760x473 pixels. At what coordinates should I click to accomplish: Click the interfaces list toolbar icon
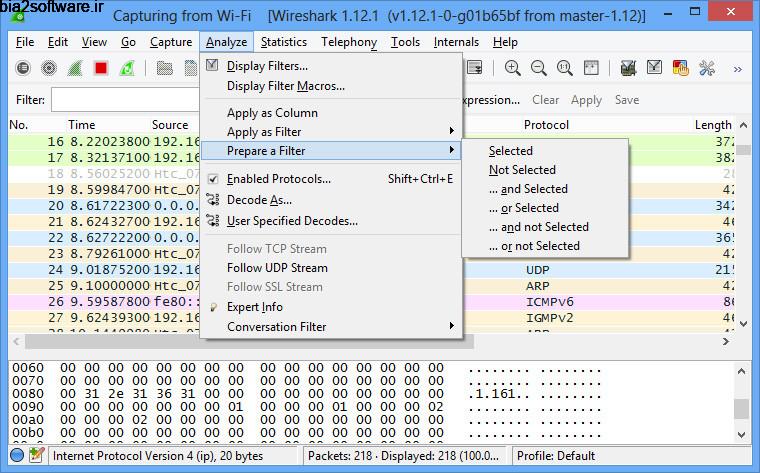(x=23, y=68)
